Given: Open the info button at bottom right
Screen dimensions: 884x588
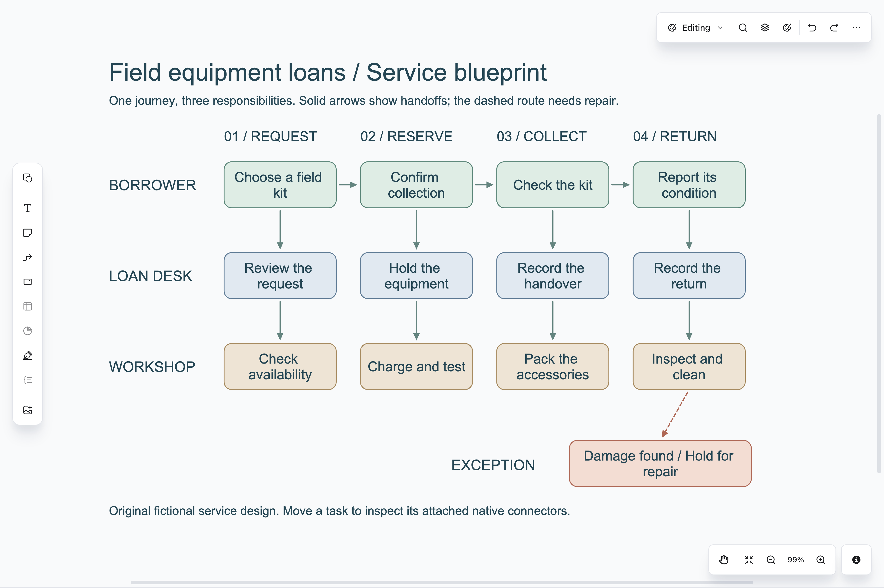Looking at the screenshot, I should (x=856, y=560).
